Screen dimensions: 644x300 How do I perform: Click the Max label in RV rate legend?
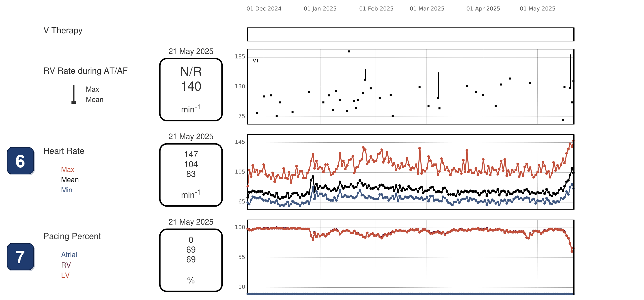92,89
